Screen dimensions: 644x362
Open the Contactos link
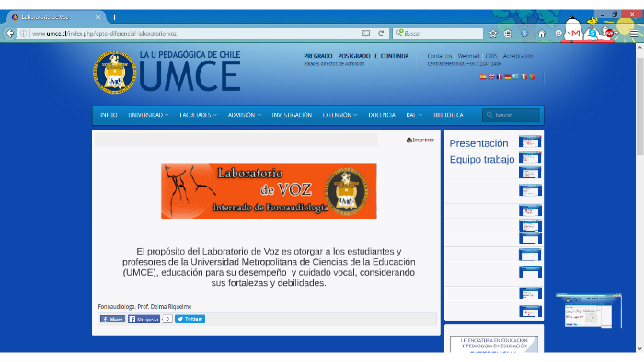pyautogui.click(x=440, y=56)
